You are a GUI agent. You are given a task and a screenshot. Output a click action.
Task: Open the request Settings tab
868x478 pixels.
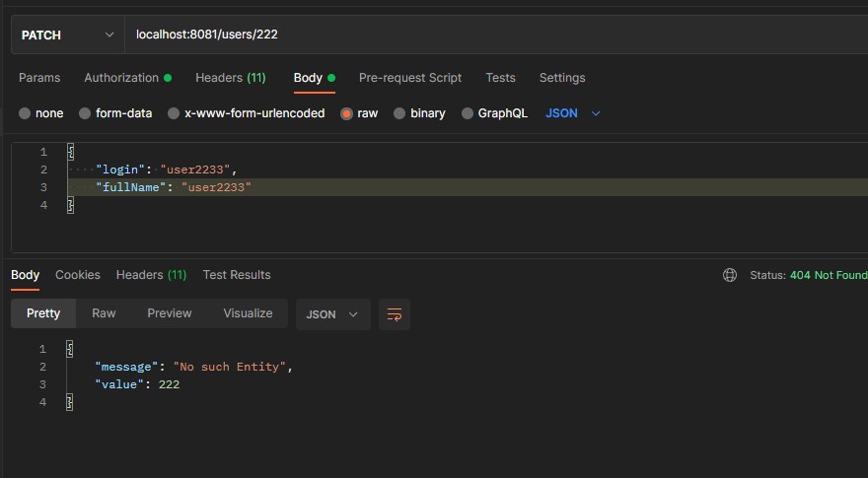(562, 78)
